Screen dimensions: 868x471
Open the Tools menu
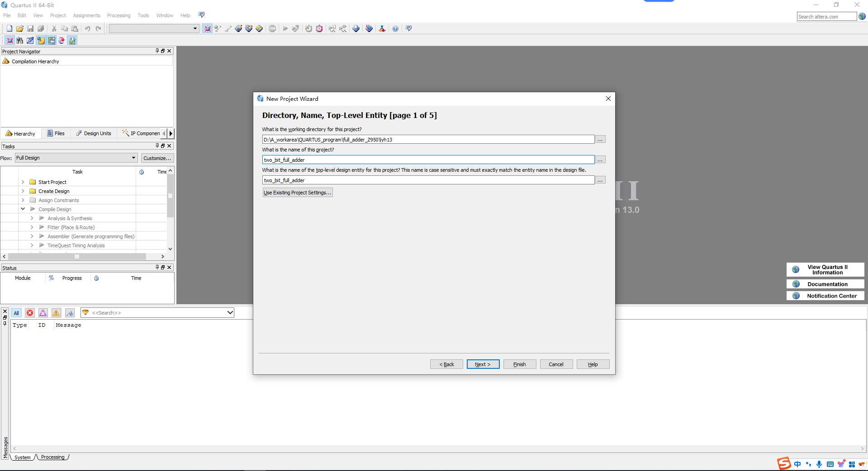143,15
